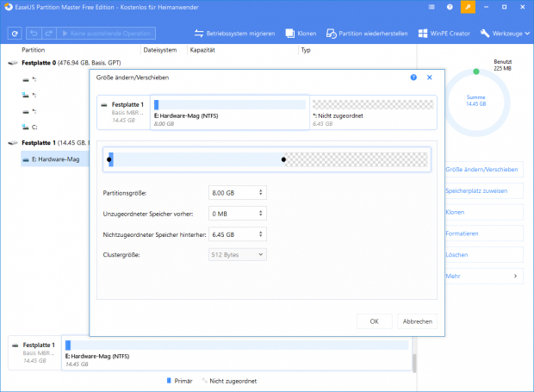The image size is (534, 392).
Task: Click OK to confirm the resize
Action: click(374, 320)
